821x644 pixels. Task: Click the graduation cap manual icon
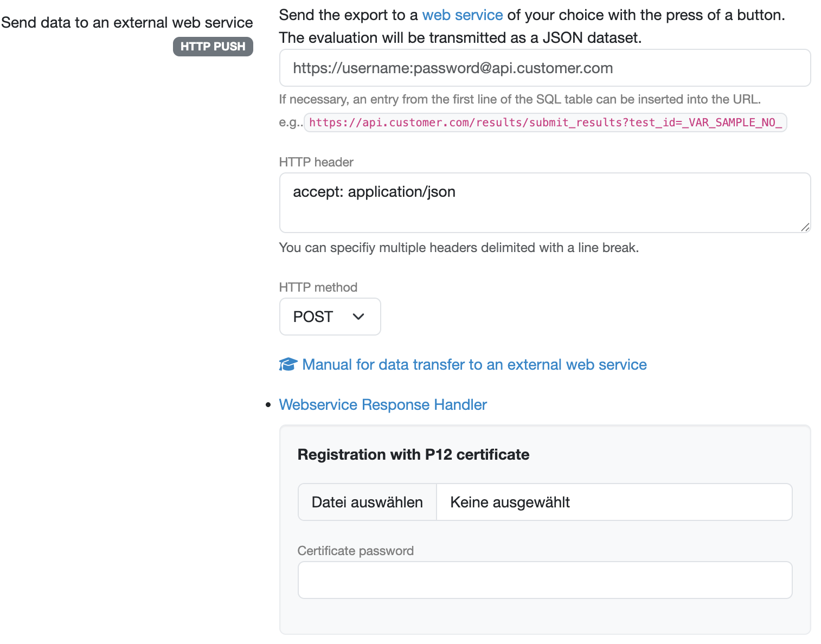[x=288, y=364]
